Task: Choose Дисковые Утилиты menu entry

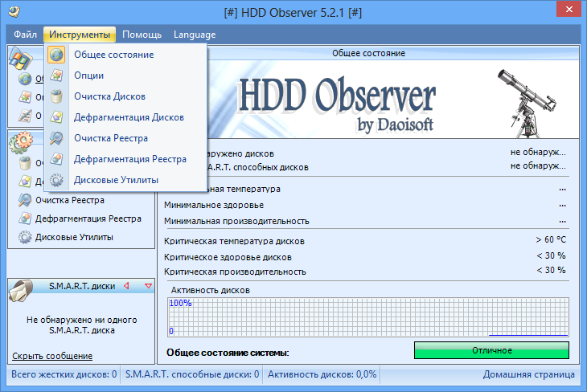Action: 125,180
